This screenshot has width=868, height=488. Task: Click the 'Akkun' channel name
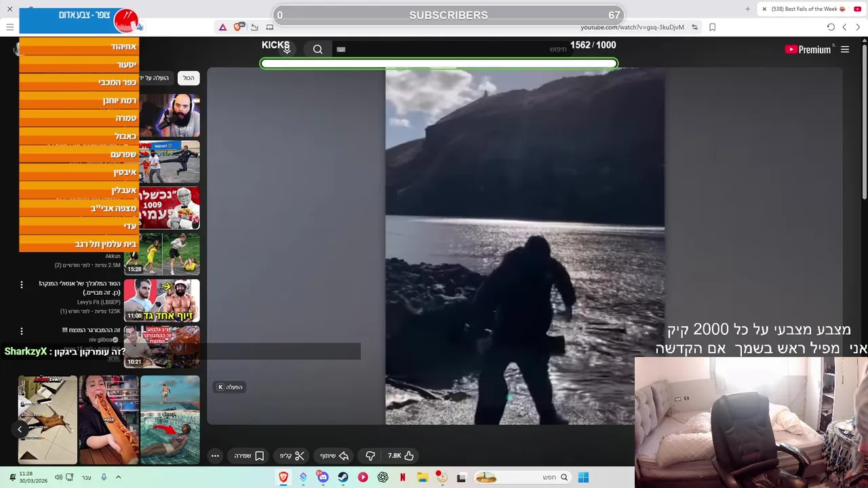point(113,256)
